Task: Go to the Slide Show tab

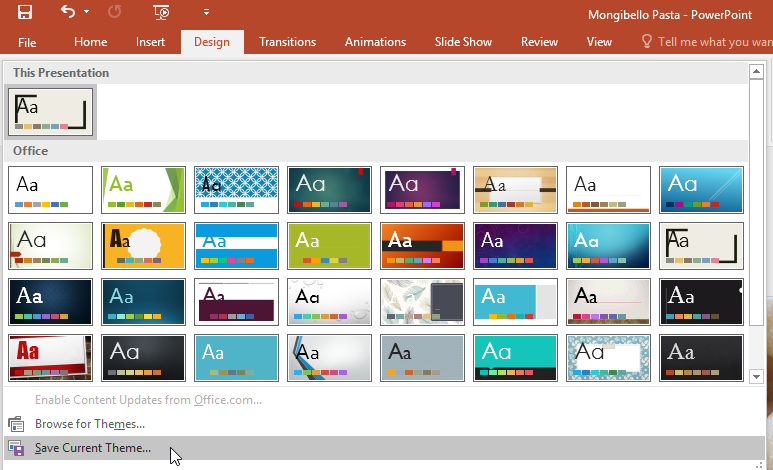Action: 463,42
